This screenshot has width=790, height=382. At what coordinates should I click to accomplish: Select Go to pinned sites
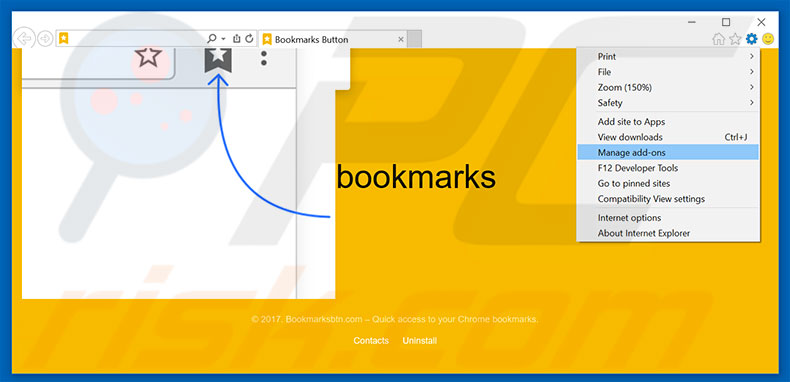(668, 183)
